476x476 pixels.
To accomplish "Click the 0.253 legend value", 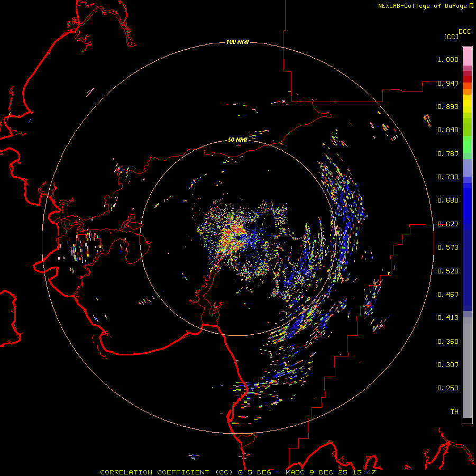I will 448,388.
